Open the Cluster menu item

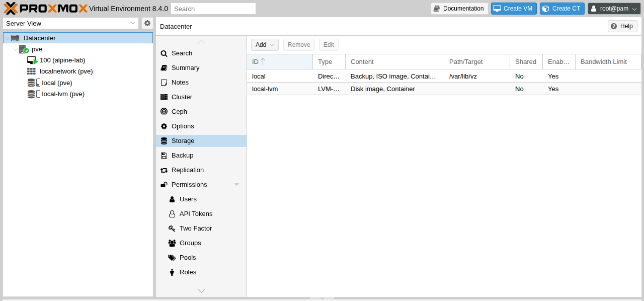click(201, 97)
